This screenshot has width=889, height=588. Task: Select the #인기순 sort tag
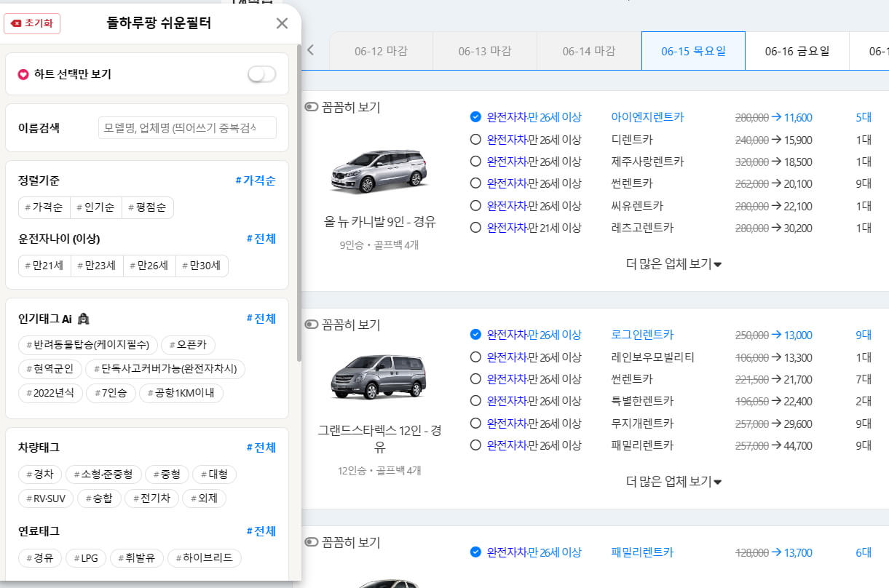click(96, 207)
